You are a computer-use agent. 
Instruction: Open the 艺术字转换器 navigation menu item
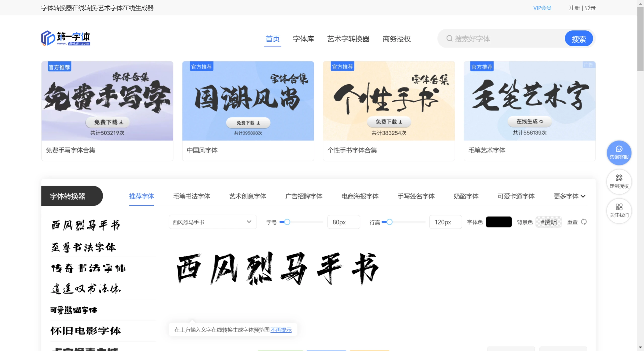tap(348, 39)
